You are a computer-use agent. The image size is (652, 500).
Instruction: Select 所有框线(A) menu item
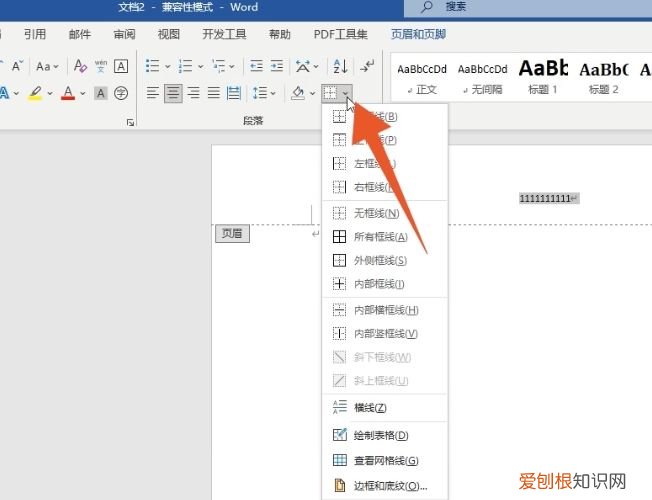tap(385, 237)
